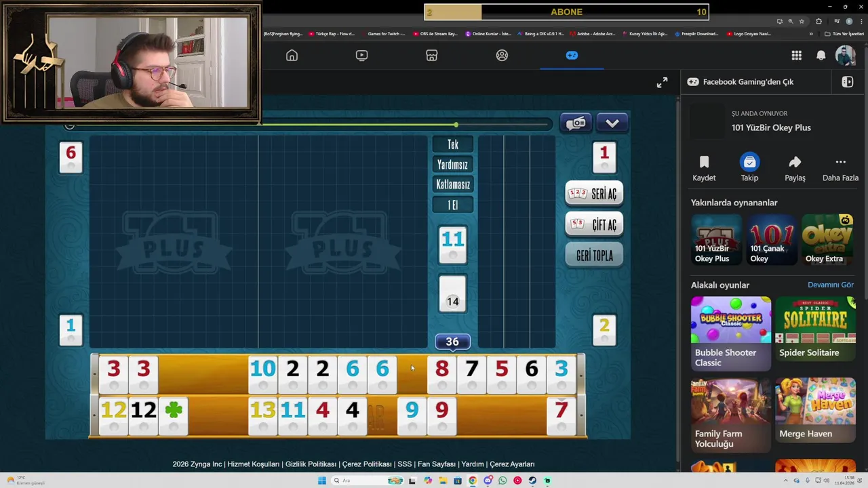Image resolution: width=868 pixels, height=488 pixels.
Task: Open the Okey Extra game thumbnail
Action: (x=827, y=239)
